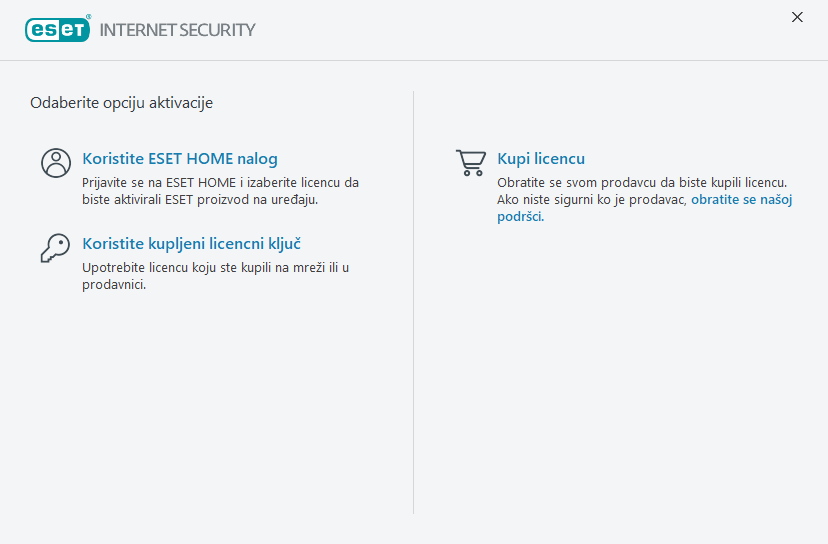Click the key icon for license key
Image resolution: width=828 pixels, height=544 pixels.
pos(54,247)
